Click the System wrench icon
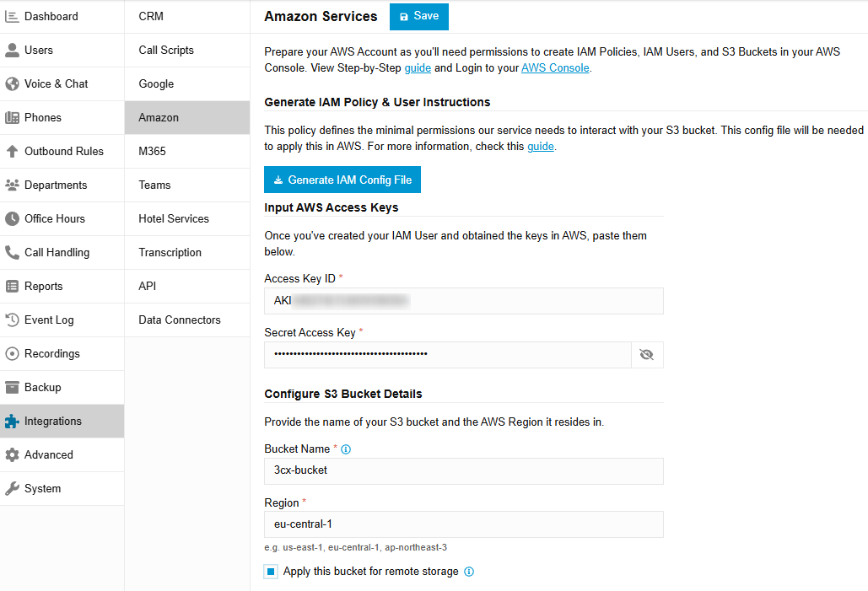 (12, 489)
